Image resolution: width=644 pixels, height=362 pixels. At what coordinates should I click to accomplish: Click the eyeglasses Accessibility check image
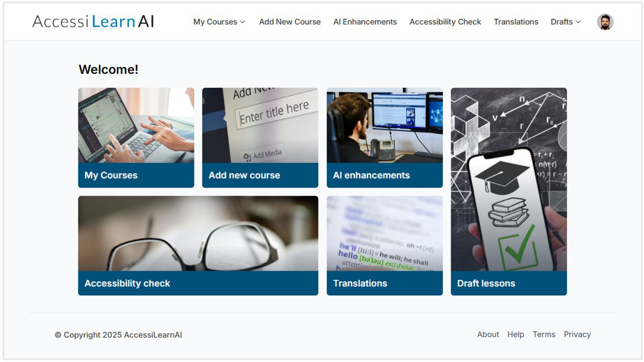(198, 233)
